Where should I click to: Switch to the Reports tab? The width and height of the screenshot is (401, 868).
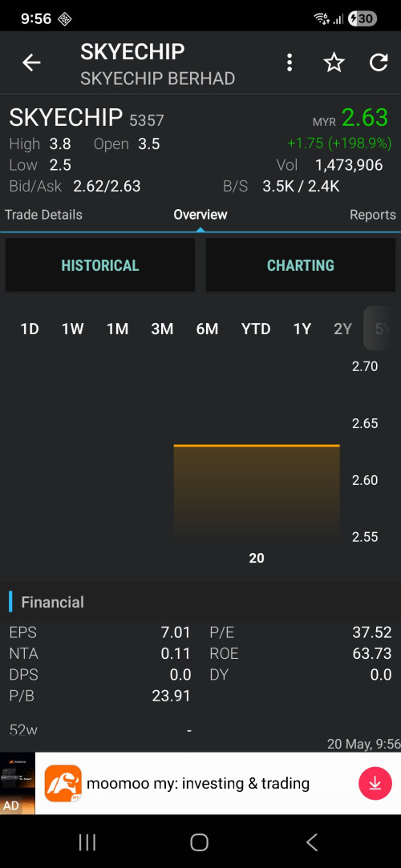tap(373, 215)
